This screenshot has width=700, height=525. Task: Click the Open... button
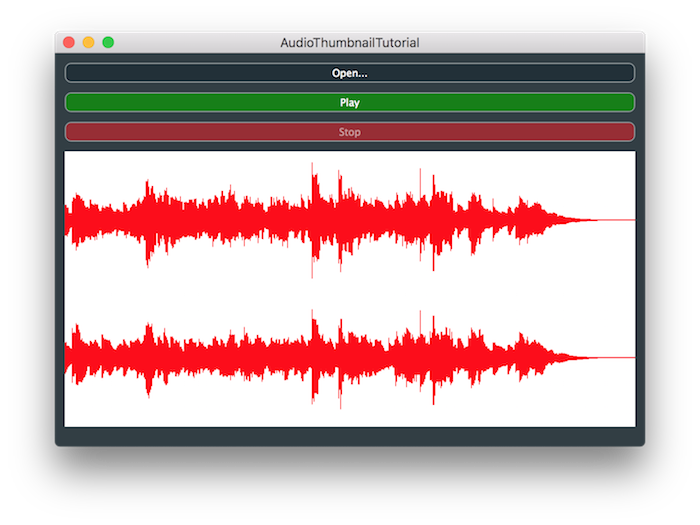point(350,73)
